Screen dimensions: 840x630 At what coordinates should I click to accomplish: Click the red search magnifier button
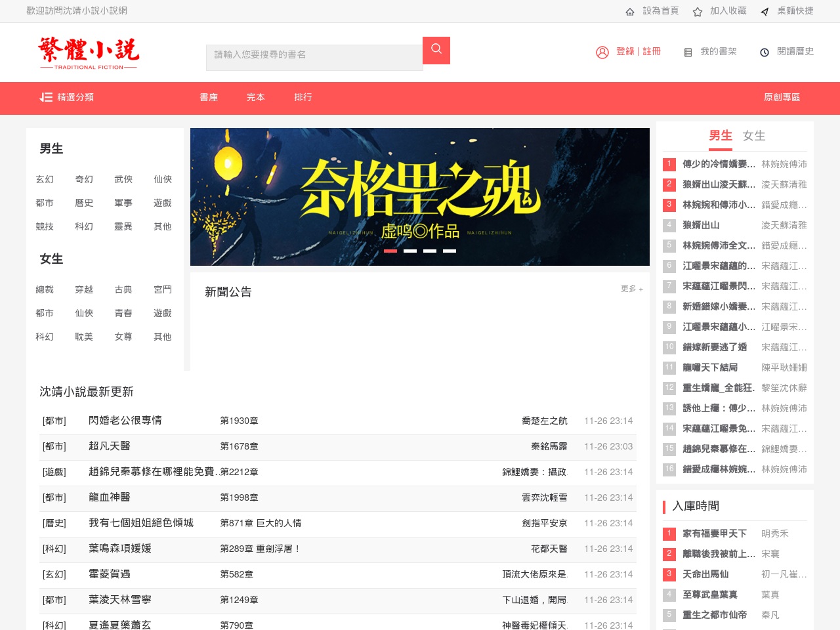436,51
